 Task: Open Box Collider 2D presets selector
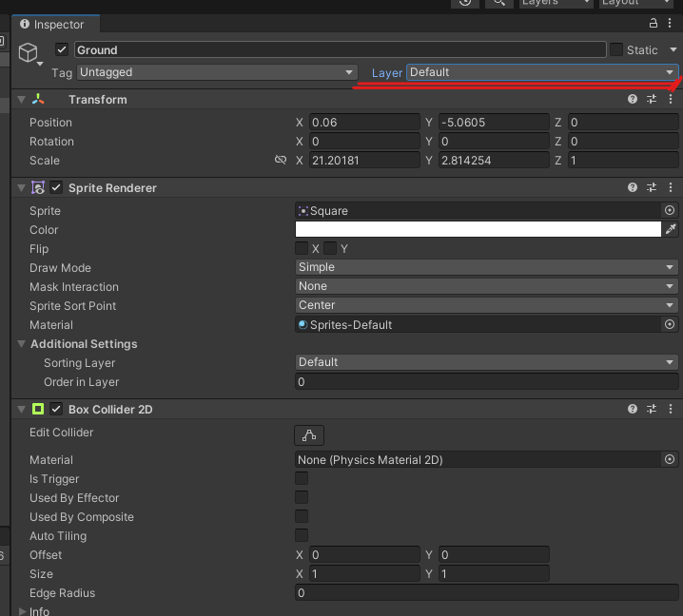tap(652, 409)
